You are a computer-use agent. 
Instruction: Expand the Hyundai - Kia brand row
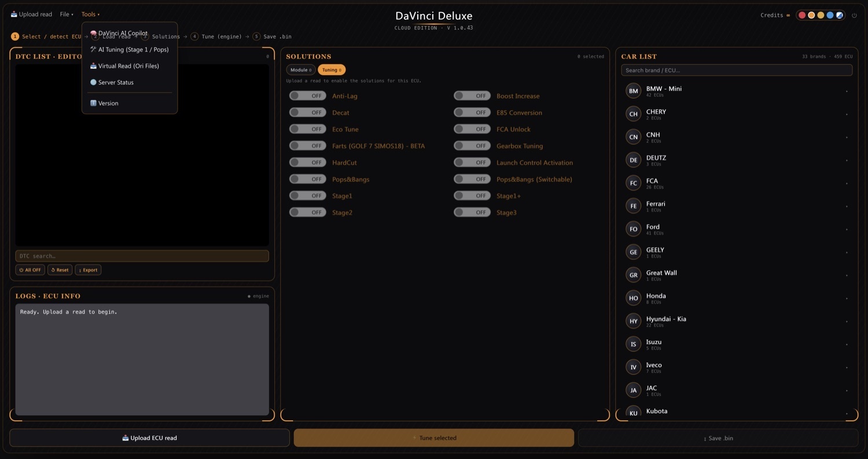(737, 321)
